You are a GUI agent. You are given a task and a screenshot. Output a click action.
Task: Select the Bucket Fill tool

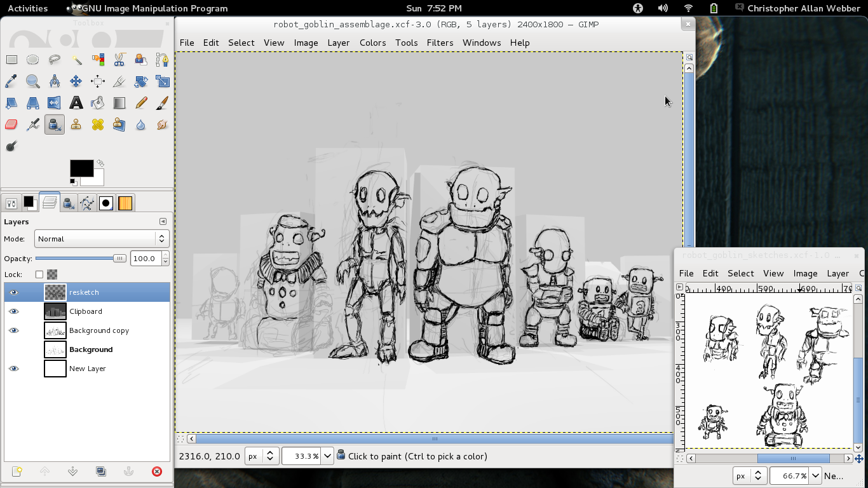point(98,102)
